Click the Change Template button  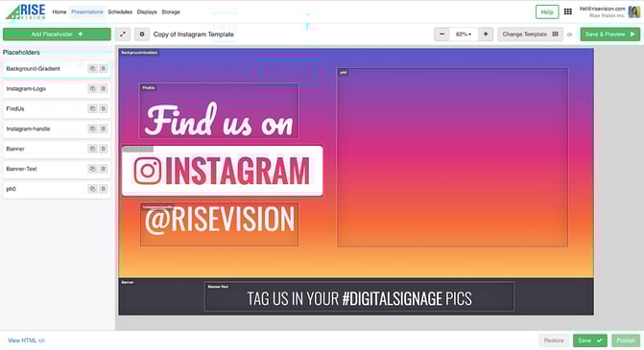pos(530,35)
